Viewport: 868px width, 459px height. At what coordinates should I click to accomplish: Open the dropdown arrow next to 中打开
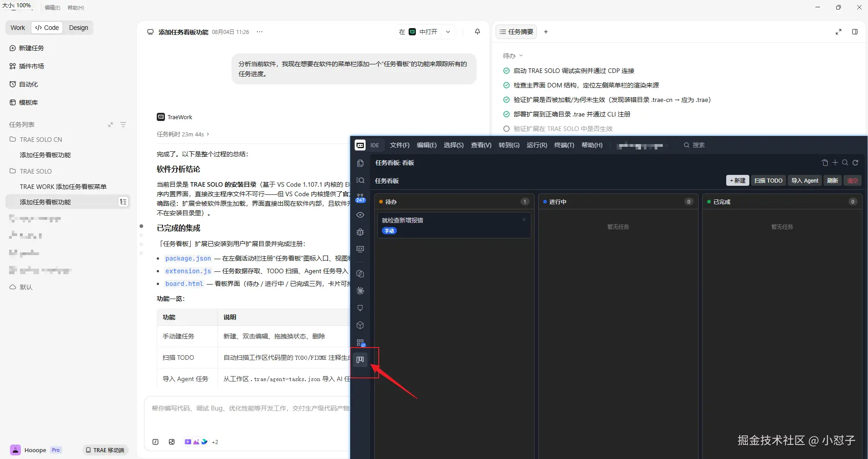(448, 32)
